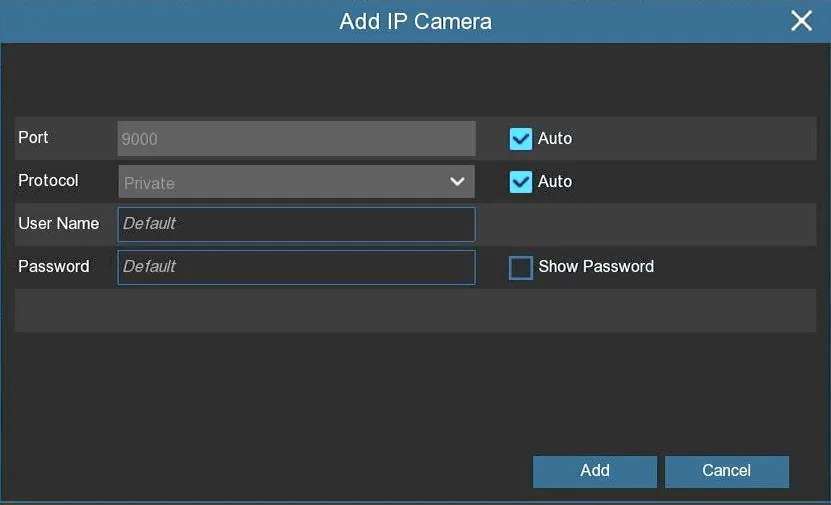Click the Auto text next to Port
This screenshot has width=831, height=505.
(x=555, y=139)
